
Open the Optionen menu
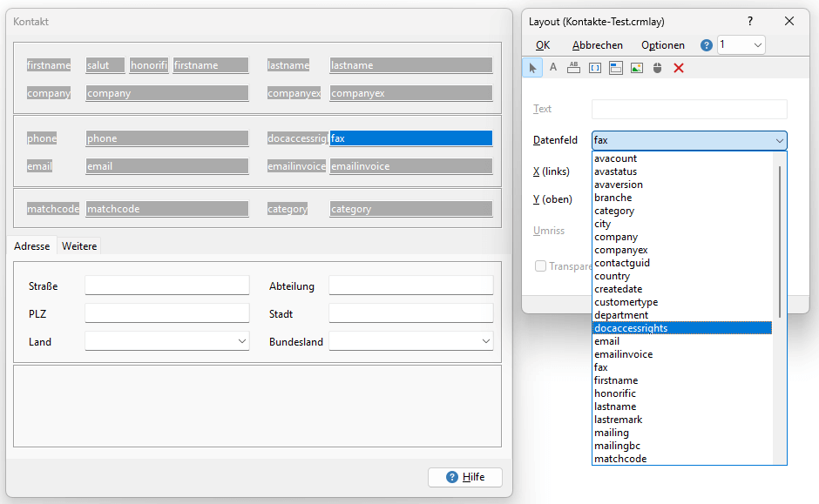(662, 44)
